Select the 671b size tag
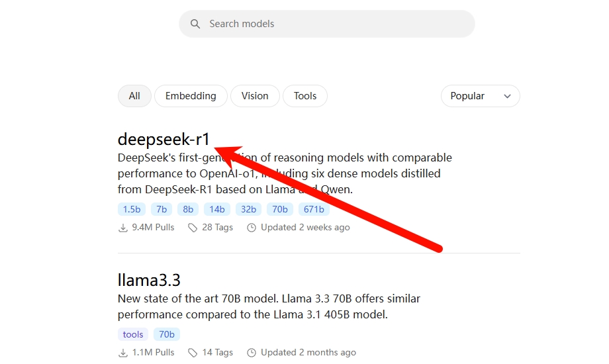Viewport: 609px width, 364px height. (313, 209)
